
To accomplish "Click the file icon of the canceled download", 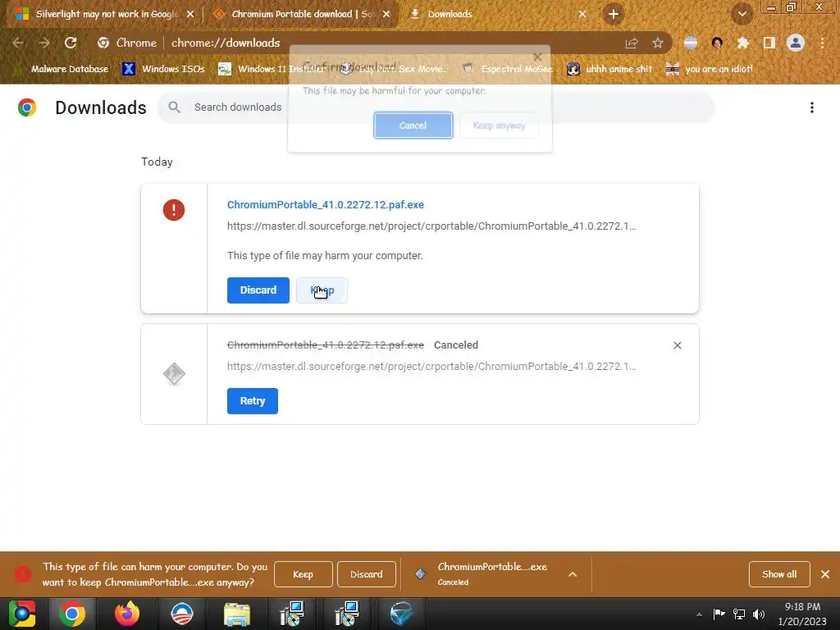I will [174, 374].
